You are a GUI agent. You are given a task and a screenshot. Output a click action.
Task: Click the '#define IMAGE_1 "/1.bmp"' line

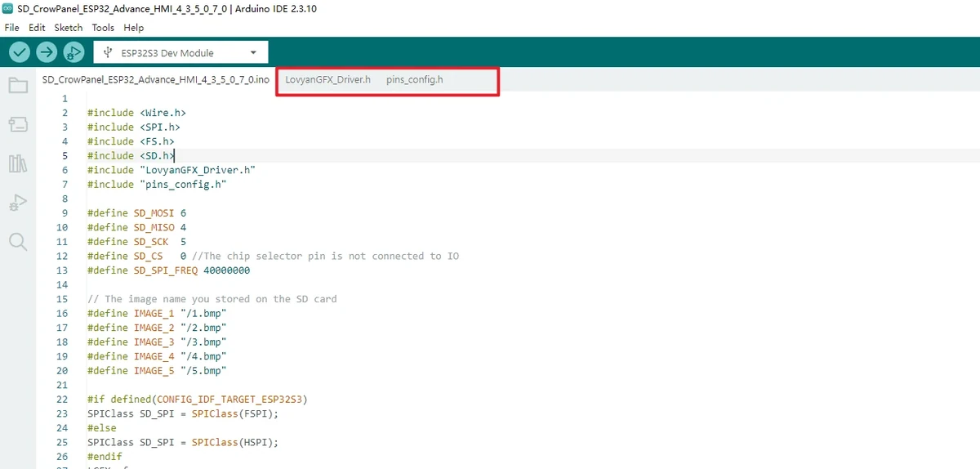coord(157,313)
